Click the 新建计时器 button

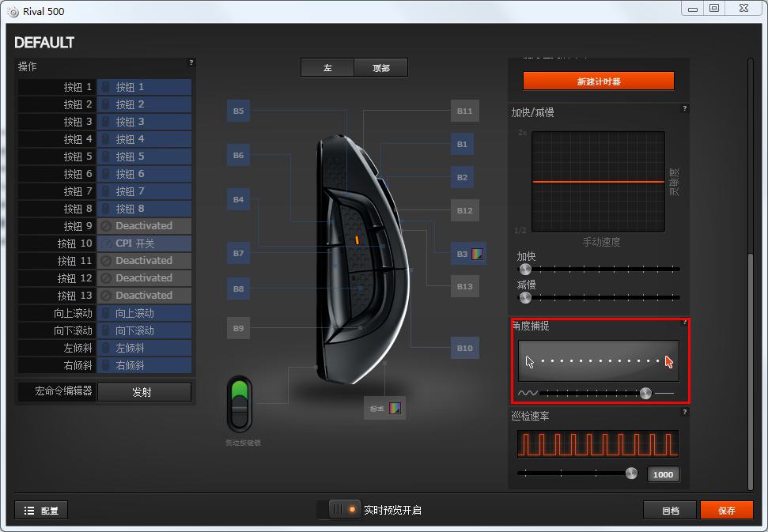[598, 81]
